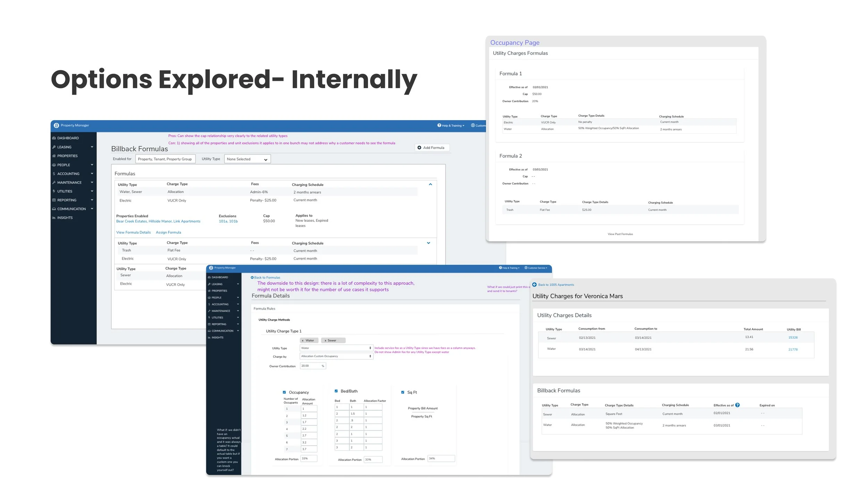Click the Owner Contribution 20.00 field
This screenshot has width=868, height=488.
point(311,366)
